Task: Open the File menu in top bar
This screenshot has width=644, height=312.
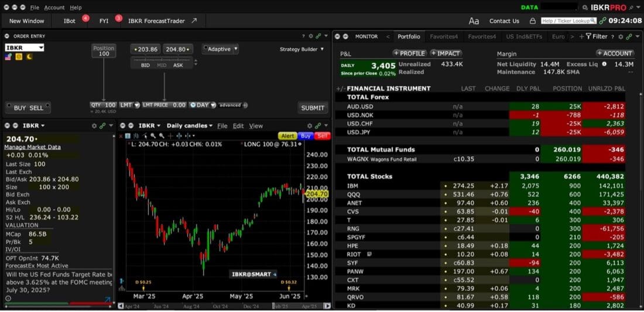Action: pyautogui.click(x=35, y=8)
